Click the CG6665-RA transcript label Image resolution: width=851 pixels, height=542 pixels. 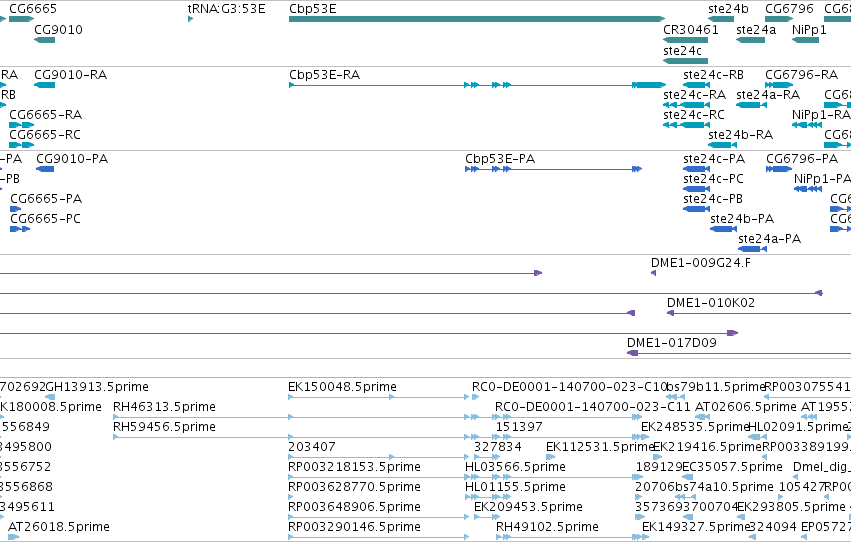[46, 115]
